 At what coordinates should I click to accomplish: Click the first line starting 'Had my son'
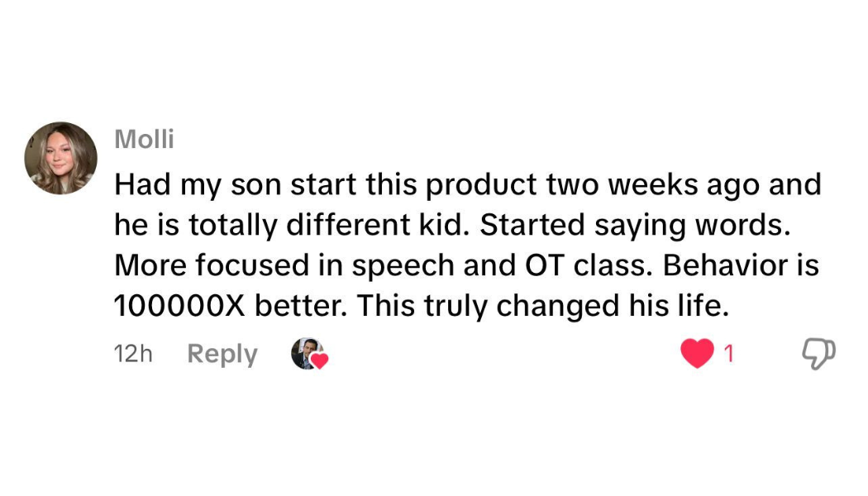click(x=467, y=184)
